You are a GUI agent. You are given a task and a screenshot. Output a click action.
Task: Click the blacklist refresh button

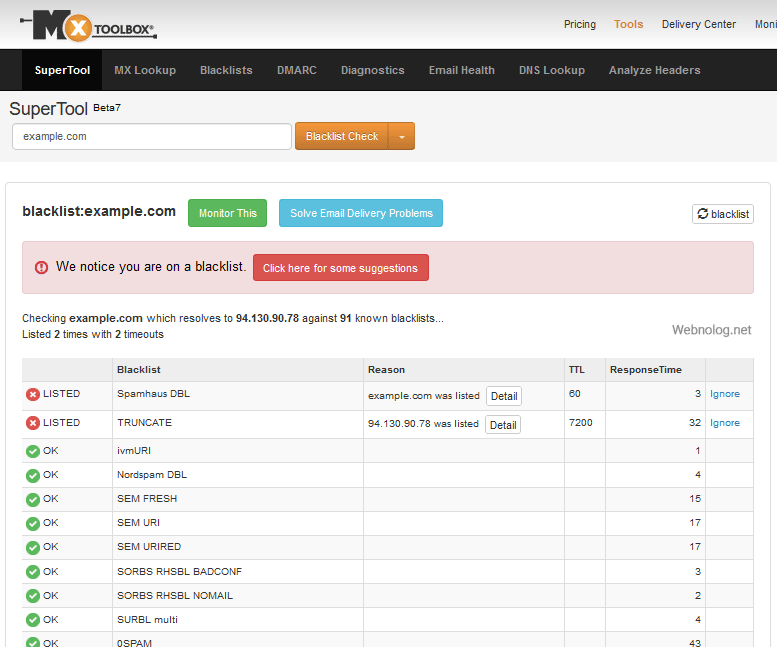pyautogui.click(x=723, y=214)
